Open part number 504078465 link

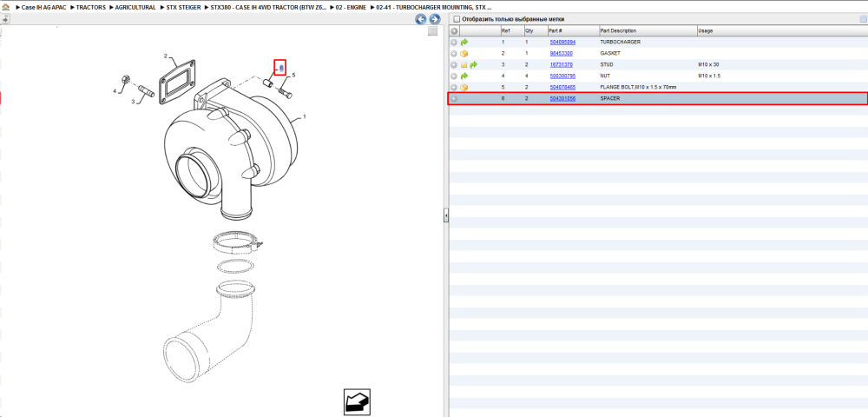pyautogui.click(x=562, y=88)
